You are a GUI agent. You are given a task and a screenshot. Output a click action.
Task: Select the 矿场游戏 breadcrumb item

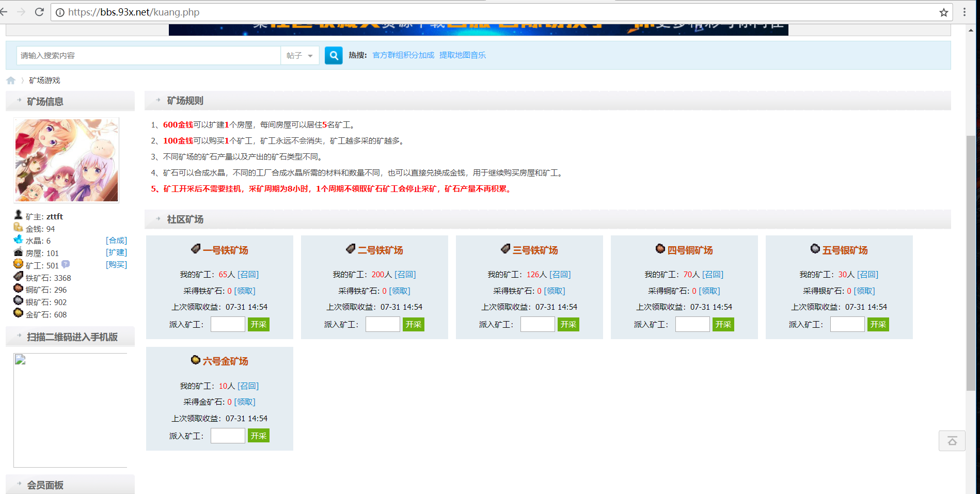coord(44,80)
